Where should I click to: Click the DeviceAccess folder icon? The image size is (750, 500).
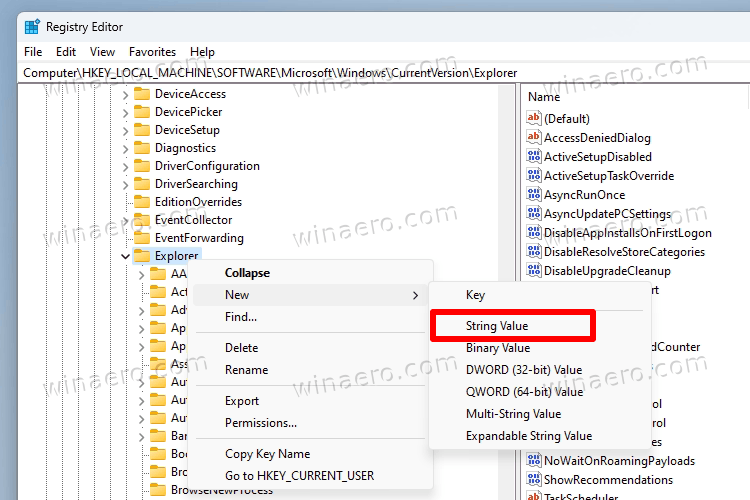pyautogui.click(x=142, y=94)
